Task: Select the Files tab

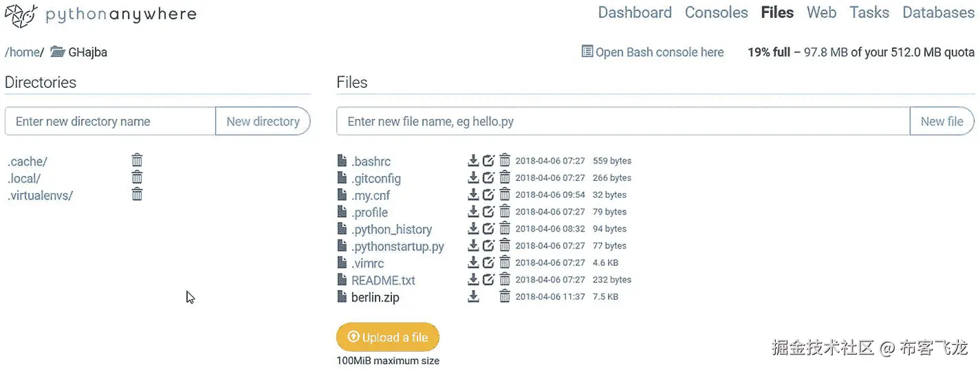Action: tap(777, 12)
